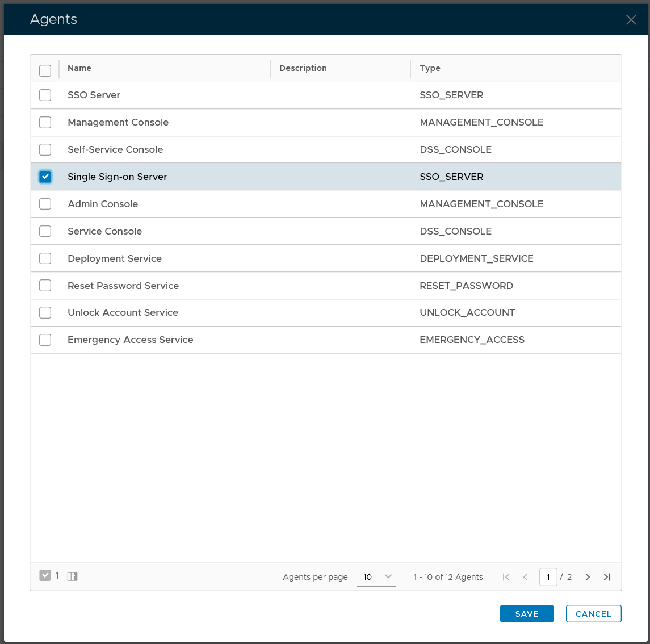The image size is (650, 644).
Task: Jump to the last page of agents
Action: point(607,577)
